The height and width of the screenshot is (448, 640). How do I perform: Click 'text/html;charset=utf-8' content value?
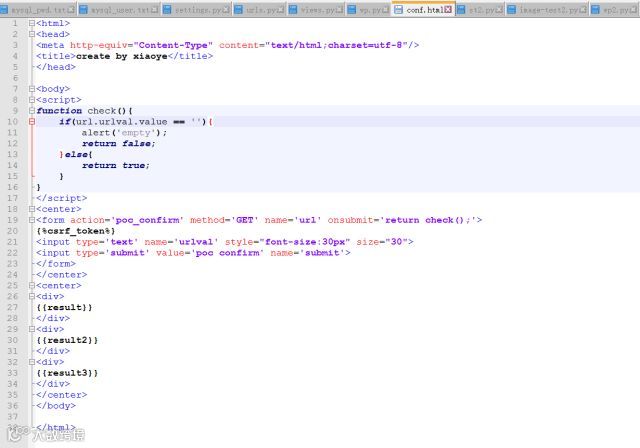(x=336, y=45)
